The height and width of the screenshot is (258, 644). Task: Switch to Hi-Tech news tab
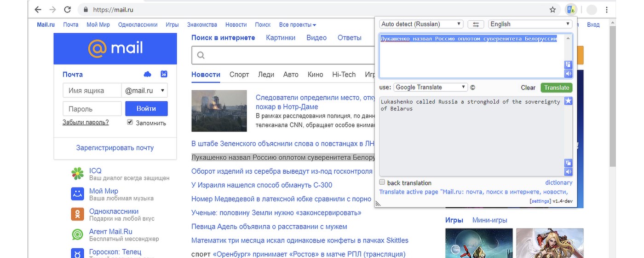(344, 74)
